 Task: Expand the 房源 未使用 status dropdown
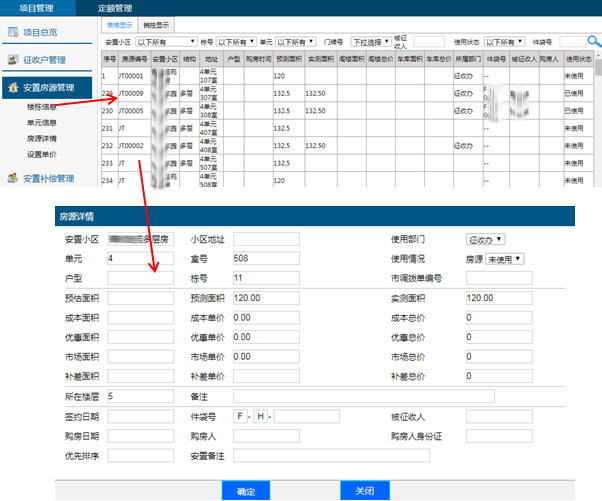click(504, 259)
